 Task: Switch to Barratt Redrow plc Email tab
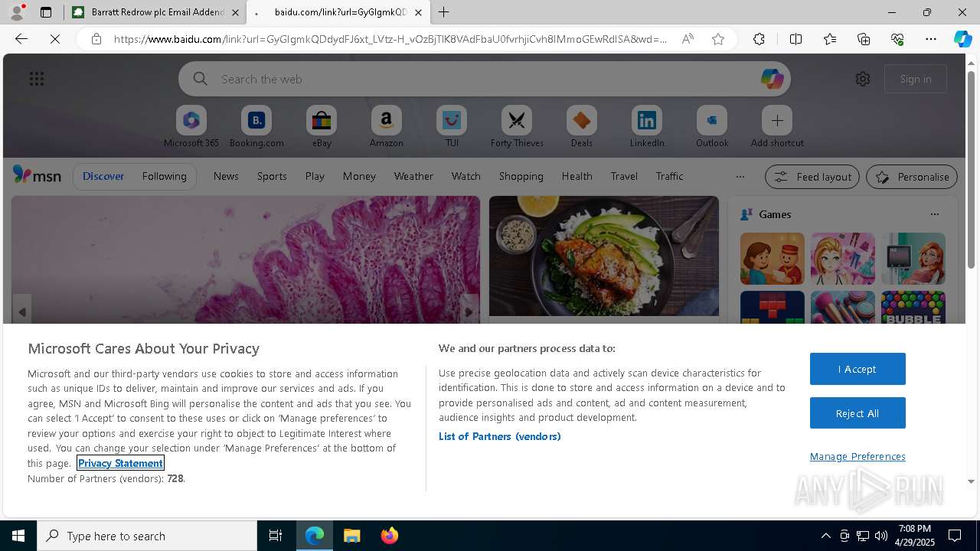pyautogui.click(x=155, y=12)
